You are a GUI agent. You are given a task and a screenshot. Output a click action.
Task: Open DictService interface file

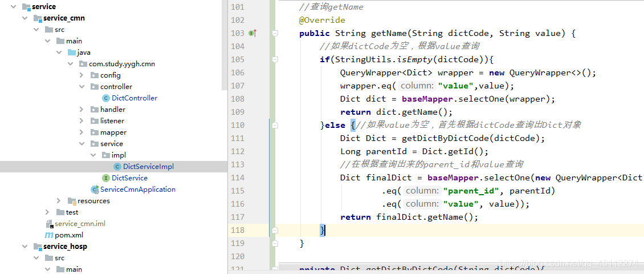[x=129, y=178]
